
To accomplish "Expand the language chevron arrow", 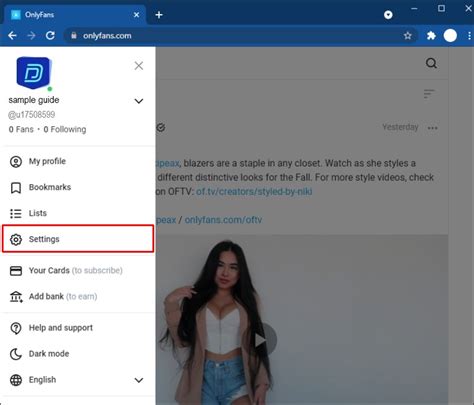I will pos(139,380).
